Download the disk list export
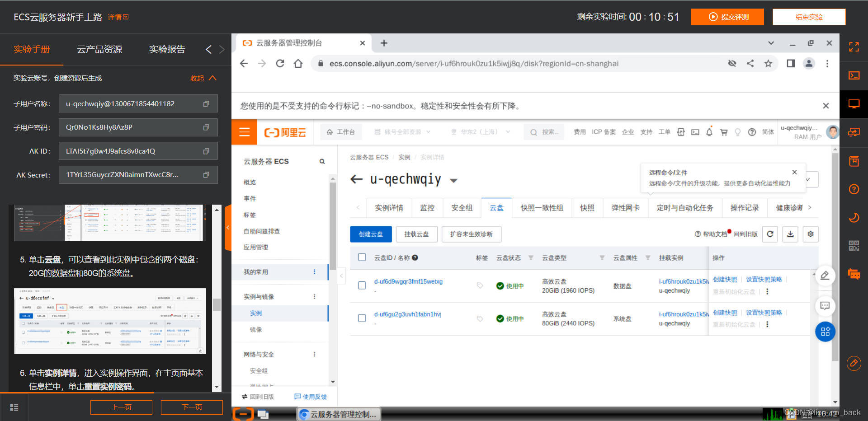Image resolution: width=868 pixels, height=421 pixels. click(790, 234)
